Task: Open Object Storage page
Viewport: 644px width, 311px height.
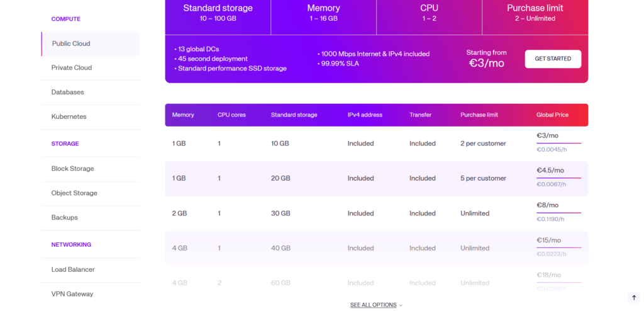Action: [74, 193]
